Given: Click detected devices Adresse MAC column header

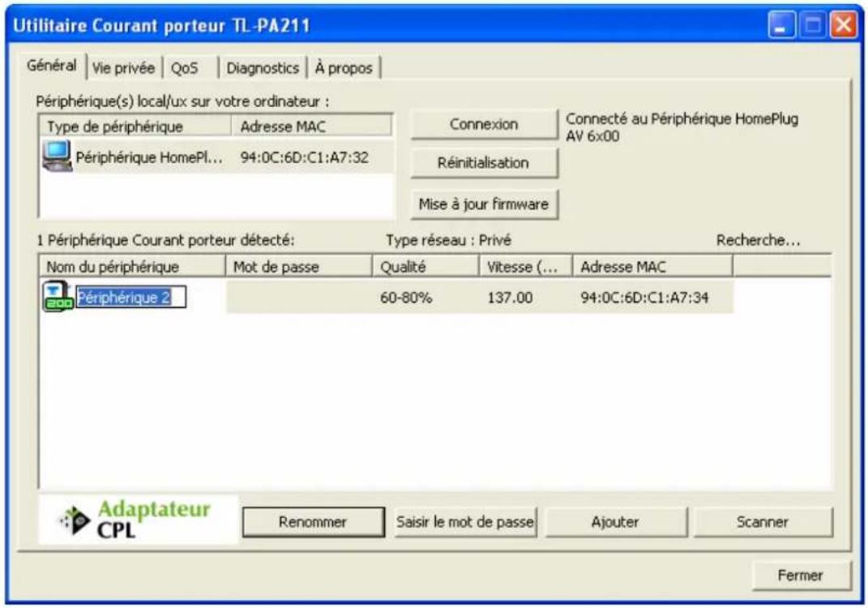Looking at the screenshot, I should 652,267.
